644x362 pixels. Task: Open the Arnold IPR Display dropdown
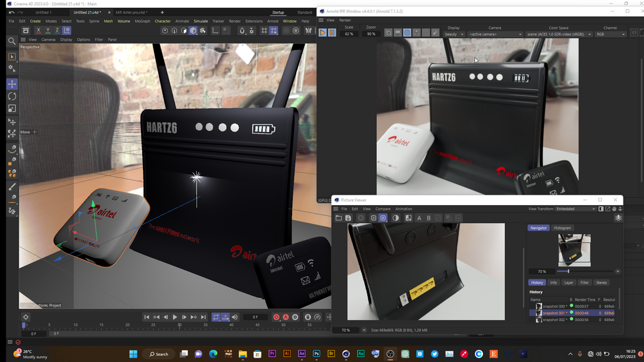[x=454, y=34]
